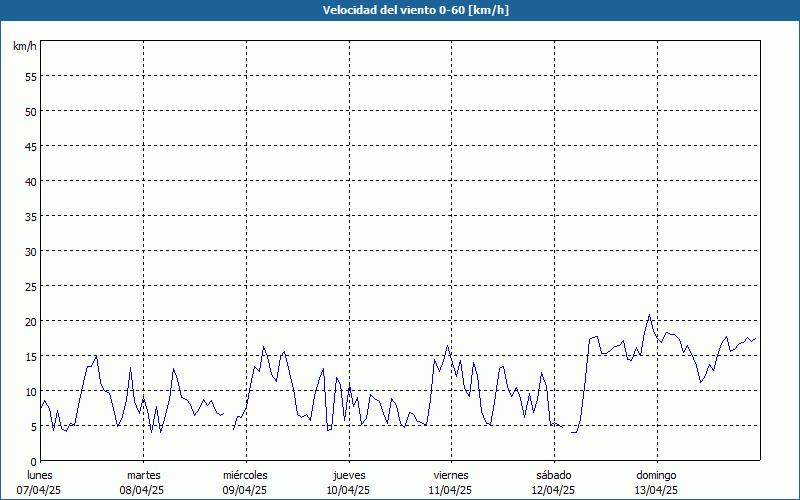
Task: Click the 25 value on the y-axis
Action: tap(31, 286)
